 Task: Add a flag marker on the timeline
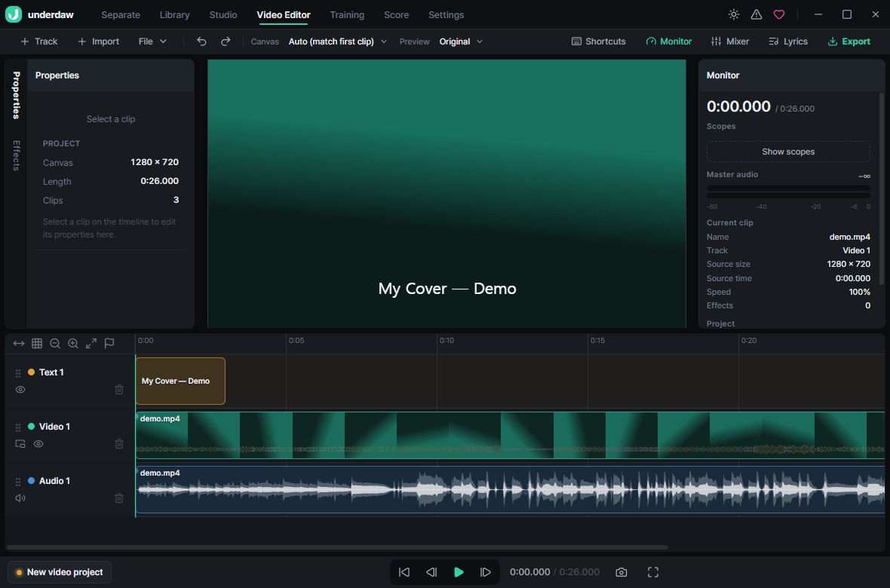pos(109,344)
